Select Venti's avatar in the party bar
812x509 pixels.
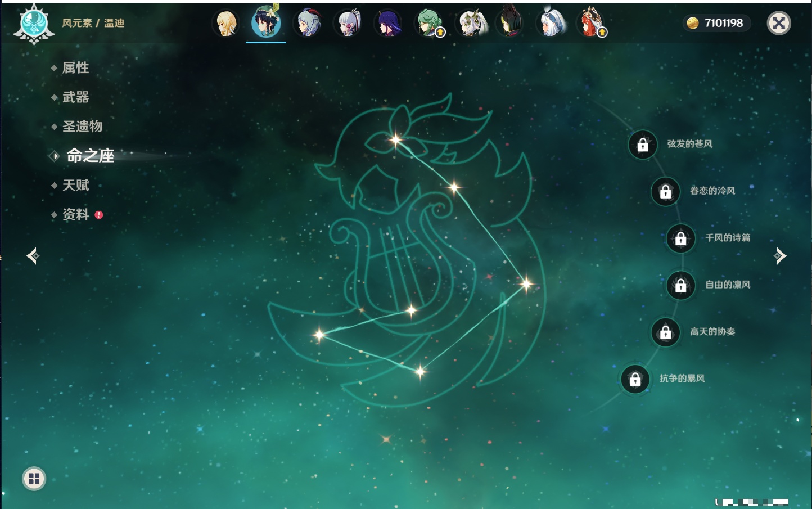point(266,22)
